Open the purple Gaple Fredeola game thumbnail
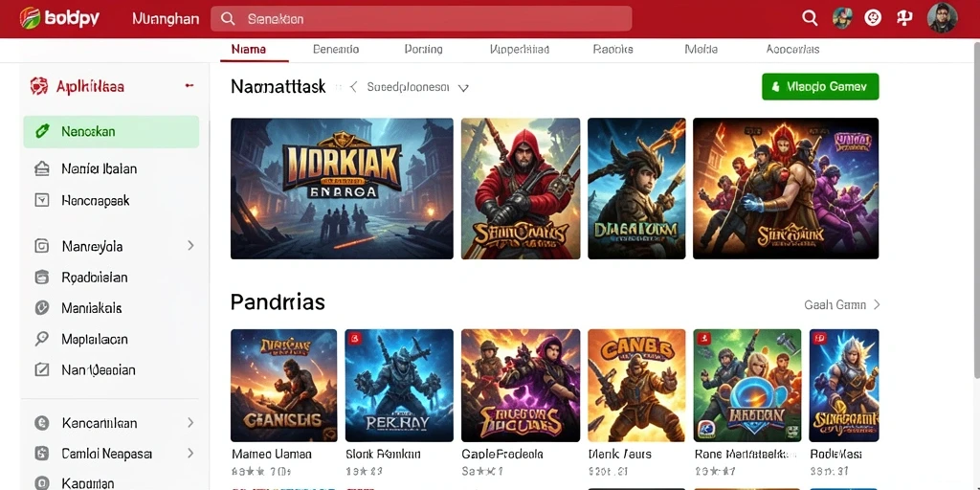Image resolution: width=980 pixels, height=490 pixels. pos(521,386)
